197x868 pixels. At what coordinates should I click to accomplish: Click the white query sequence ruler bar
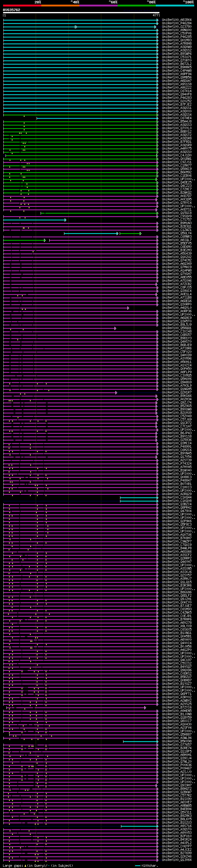[x=81, y=12]
